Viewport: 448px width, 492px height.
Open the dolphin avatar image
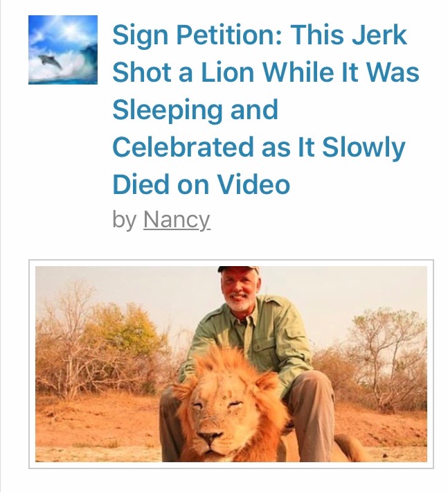pos(63,50)
